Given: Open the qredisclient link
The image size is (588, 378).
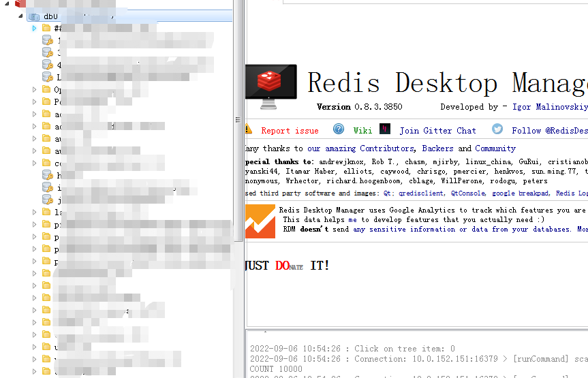Looking at the screenshot, I should (421, 193).
